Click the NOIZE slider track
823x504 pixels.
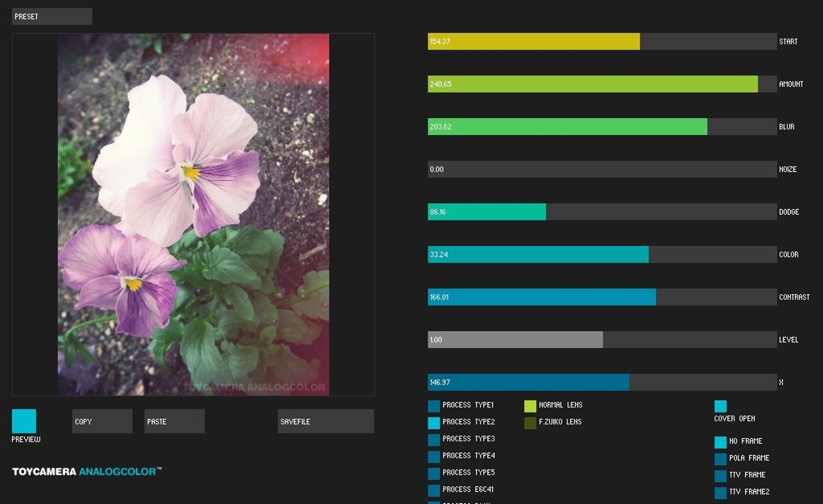point(602,169)
